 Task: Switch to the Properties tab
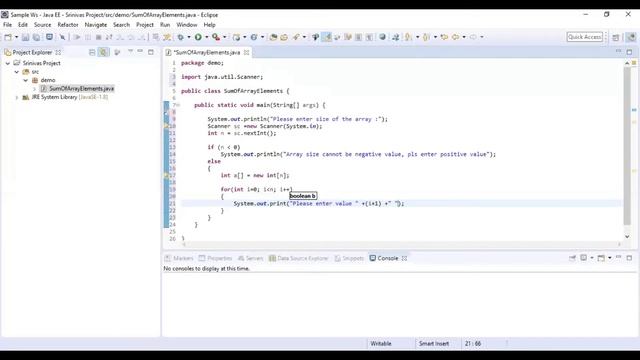216,258
